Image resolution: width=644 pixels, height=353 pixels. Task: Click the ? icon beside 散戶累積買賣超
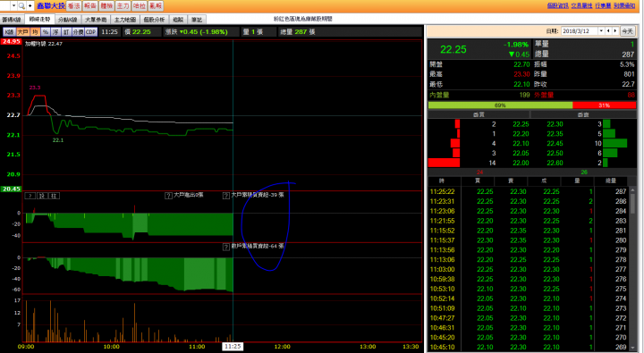point(226,247)
